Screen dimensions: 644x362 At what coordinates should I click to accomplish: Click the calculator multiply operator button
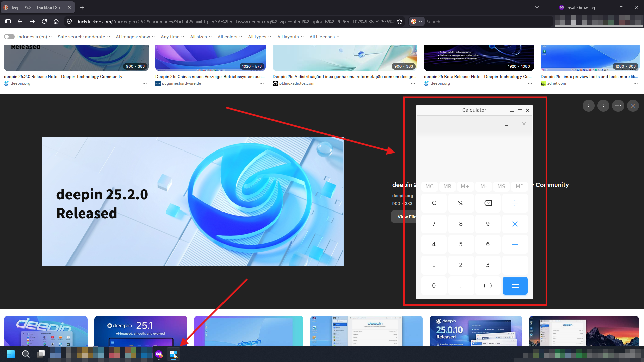click(x=515, y=224)
